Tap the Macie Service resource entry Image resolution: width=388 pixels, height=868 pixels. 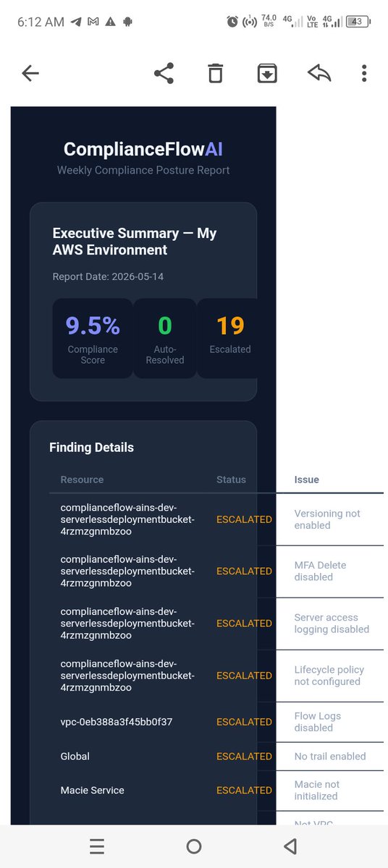[93, 791]
